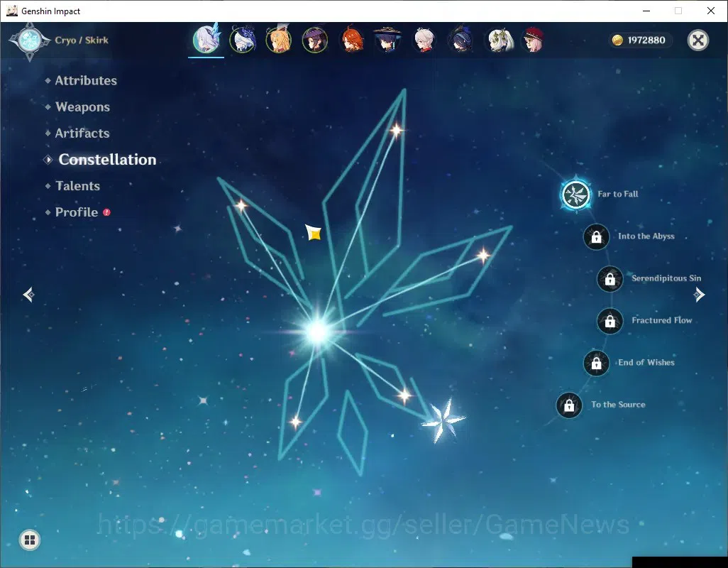This screenshot has height=568, width=728.
Task: Select the white-haired character with dark blue hat
Action: point(243,40)
